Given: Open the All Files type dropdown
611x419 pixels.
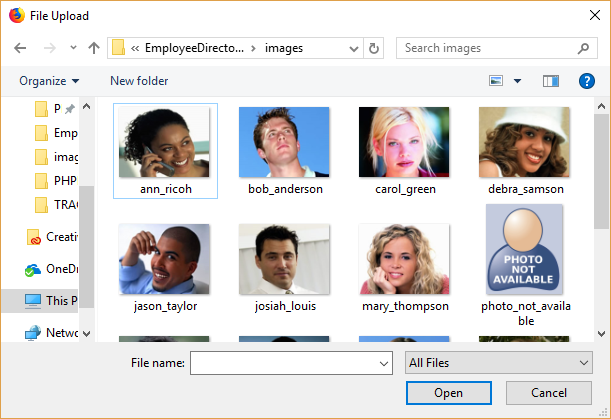Looking at the screenshot, I should click(x=499, y=363).
